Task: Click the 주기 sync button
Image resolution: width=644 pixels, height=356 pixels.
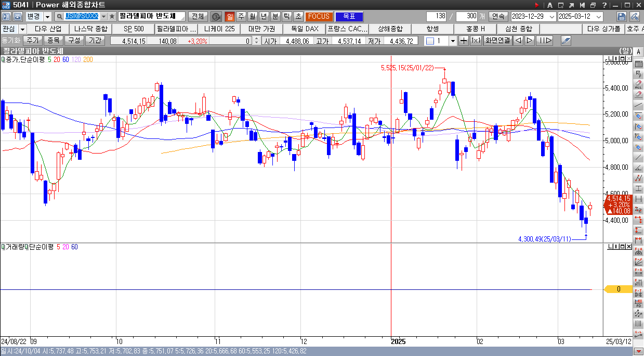Action: point(33,40)
